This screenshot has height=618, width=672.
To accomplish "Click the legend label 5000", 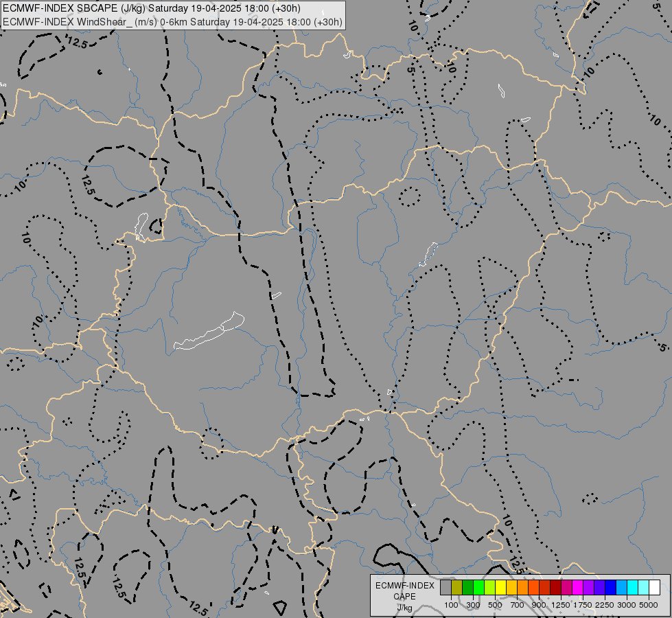I will pos(649,605).
